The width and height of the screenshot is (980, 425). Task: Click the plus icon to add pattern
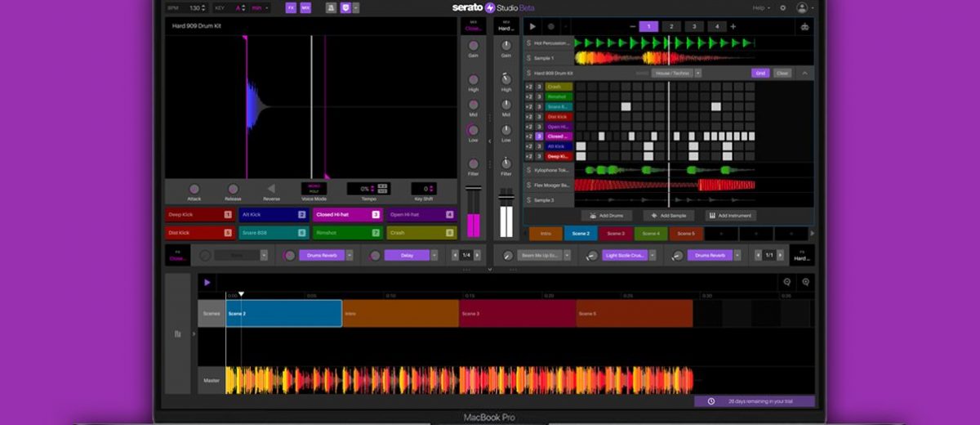tap(733, 26)
